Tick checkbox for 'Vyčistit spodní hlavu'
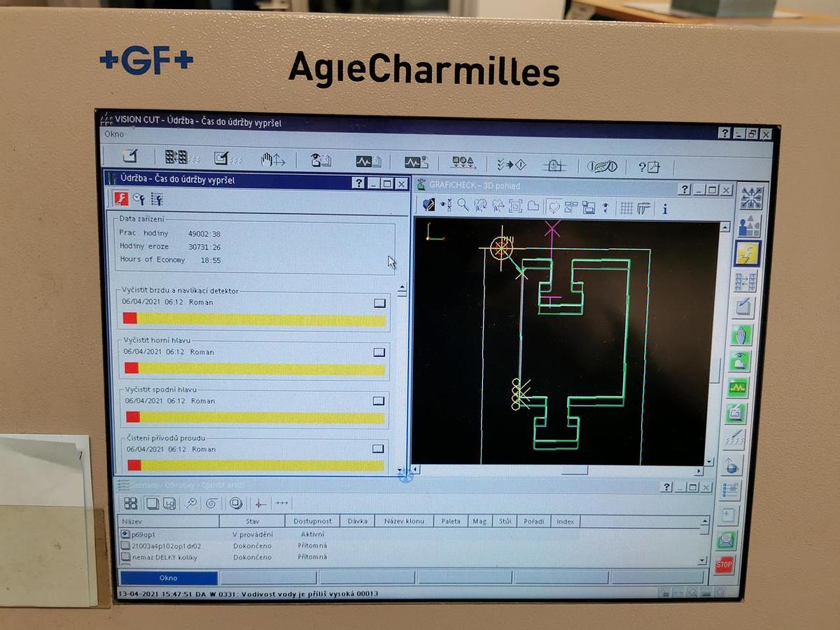The image size is (840, 630). point(378,401)
